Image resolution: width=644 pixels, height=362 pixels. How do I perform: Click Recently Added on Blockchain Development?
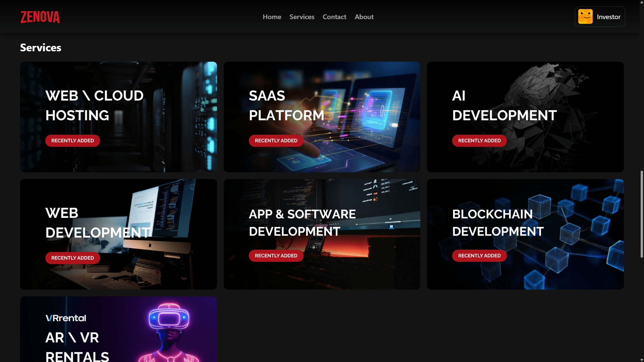click(x=479, y=256)
